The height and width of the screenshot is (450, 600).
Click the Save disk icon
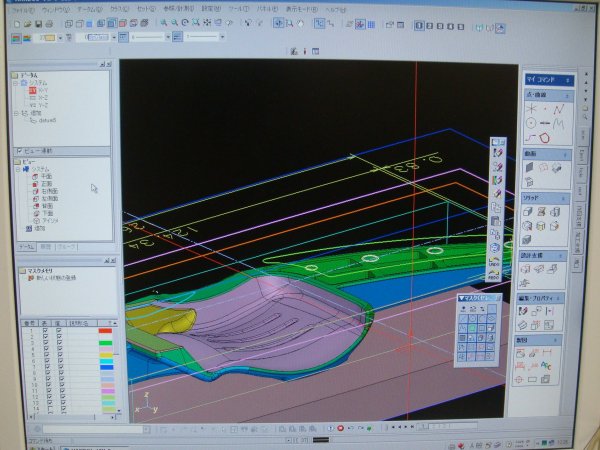[x=38, y=24]
